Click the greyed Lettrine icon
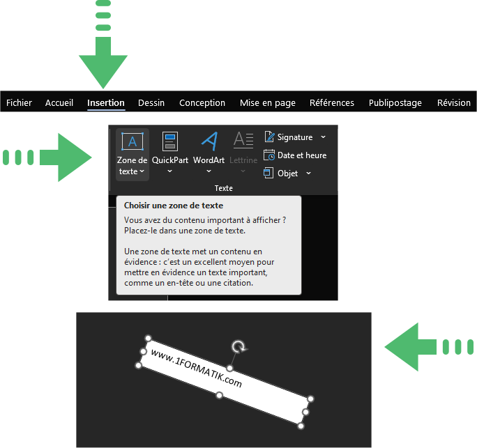Image resolution: width=477 pixels, height=448 pixels. click(x=243, y=141)
